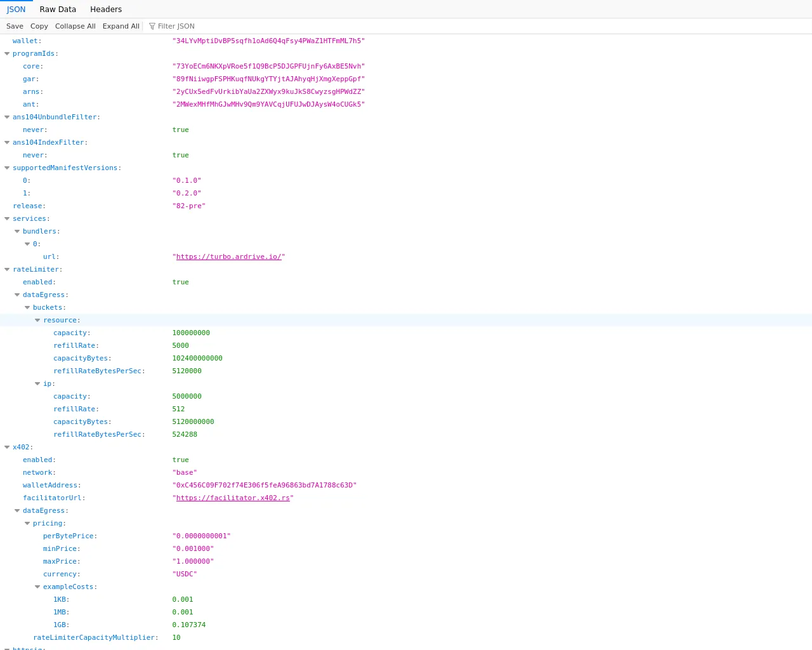Select the x402 enabled row
The height and width of the screenshot is (650, 812).
click(406, 460)
